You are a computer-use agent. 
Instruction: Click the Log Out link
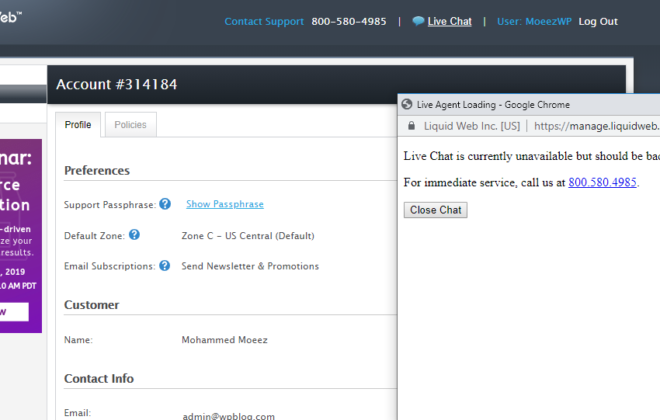pyautogui.click(x=598, y=21)
